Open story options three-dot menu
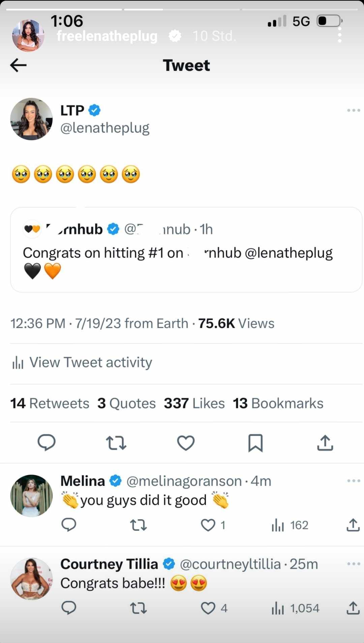This screenshot has height=643, width=364. click(x=340, y=35)
